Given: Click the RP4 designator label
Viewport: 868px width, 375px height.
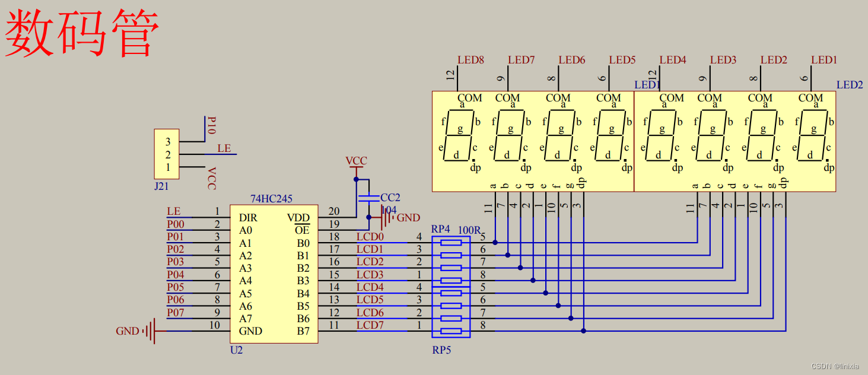Looking at the screenshot, I should pos(441,229).
